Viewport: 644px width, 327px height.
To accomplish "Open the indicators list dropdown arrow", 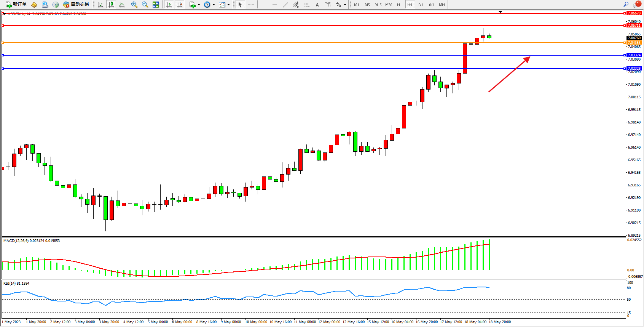I will (199, 5).
